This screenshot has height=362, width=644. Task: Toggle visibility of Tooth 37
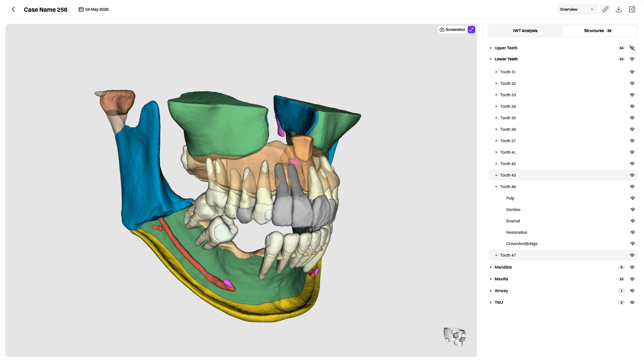[632, 141]
